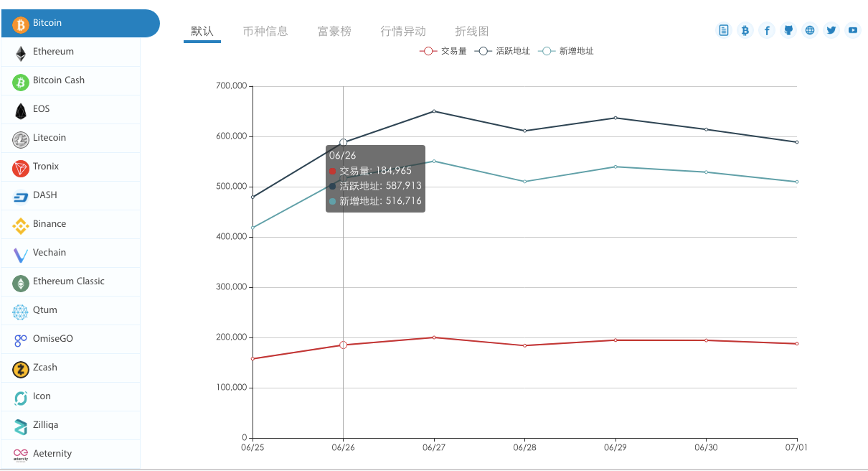Click 活跃地址 data point at 06/30

707,129
